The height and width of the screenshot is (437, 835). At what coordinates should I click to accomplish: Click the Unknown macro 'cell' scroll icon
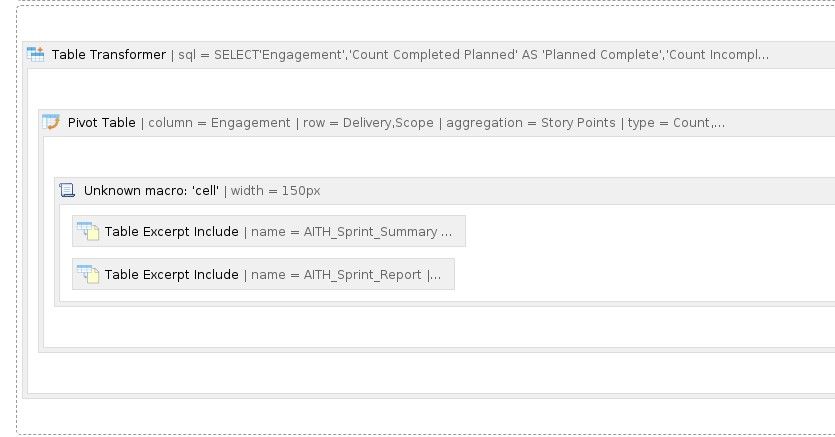pyautogui.click(x=67, y=190)
